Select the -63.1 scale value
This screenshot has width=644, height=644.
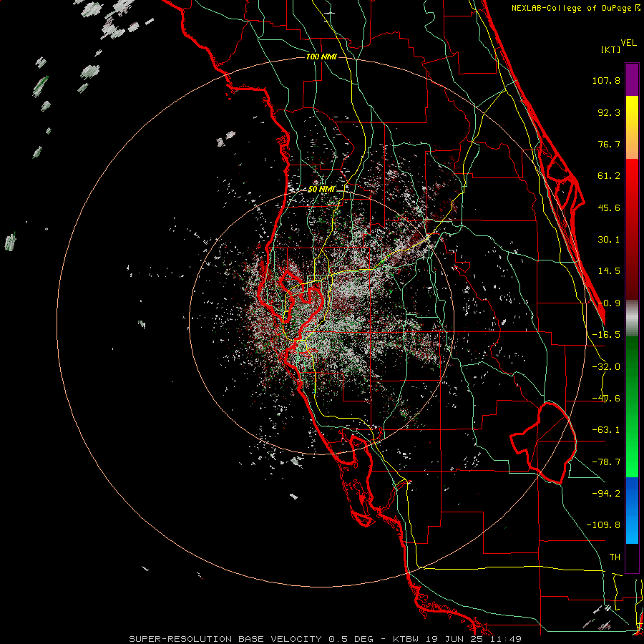[606, 430]
